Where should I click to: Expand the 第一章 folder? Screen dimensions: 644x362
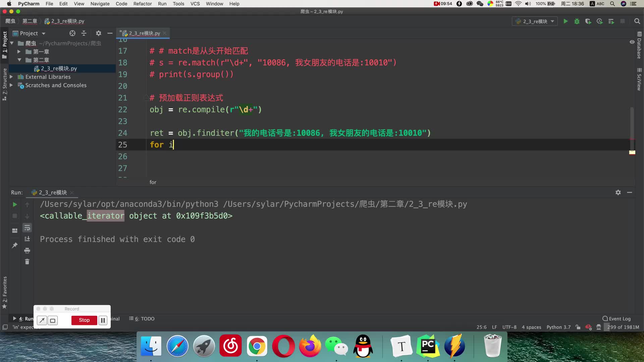pyautogui.click(x=19, y=52)
